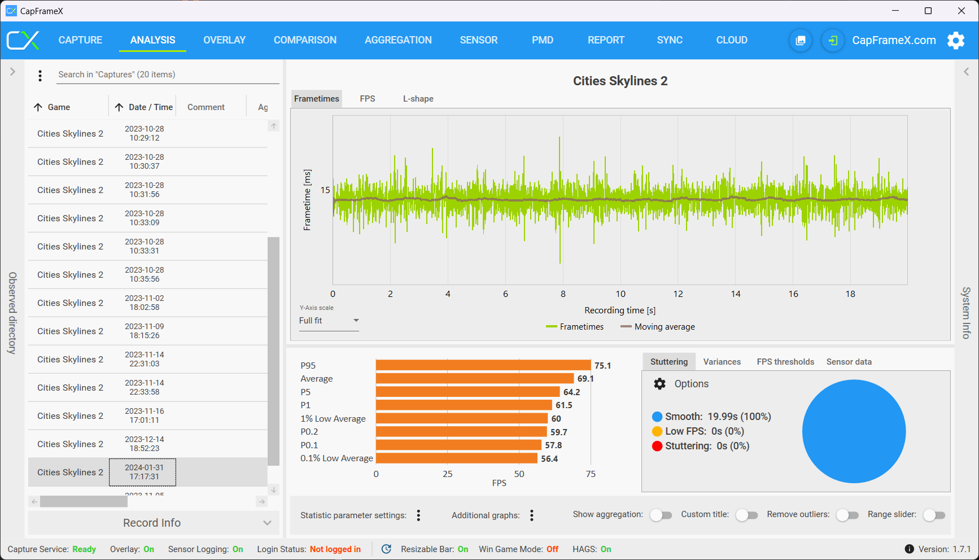Screen dimensions: 979x560
Task: Open the Variances tab
Action: (722, 362)
